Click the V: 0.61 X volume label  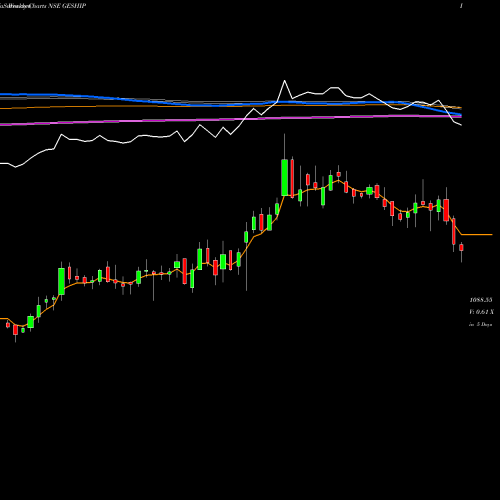click(x=481, y=312)
